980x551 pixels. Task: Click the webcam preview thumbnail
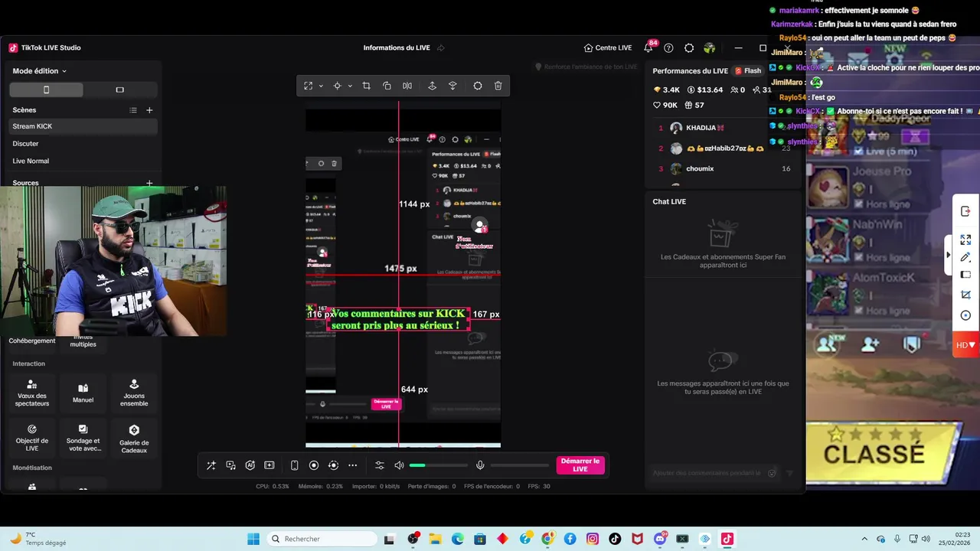click(113, 261)
